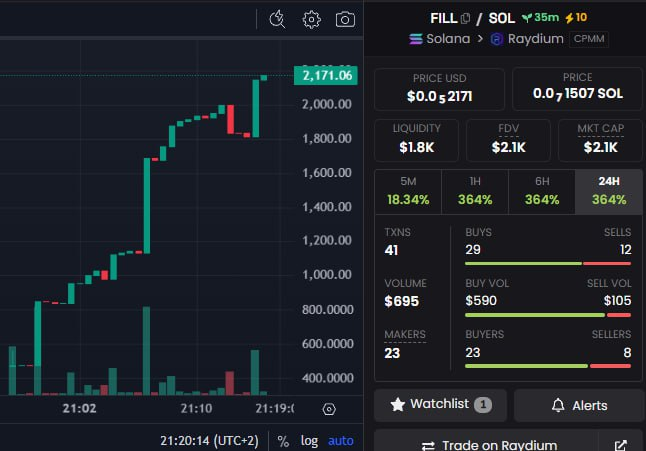Select the 1H timeframe tab
646x451 pixels.
[475, 192]
